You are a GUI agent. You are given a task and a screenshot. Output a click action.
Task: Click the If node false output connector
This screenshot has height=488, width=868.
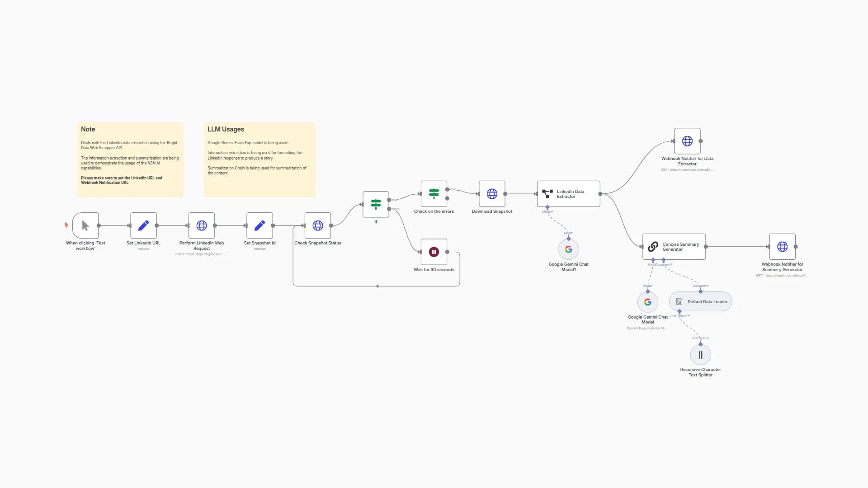click(389, 209)
